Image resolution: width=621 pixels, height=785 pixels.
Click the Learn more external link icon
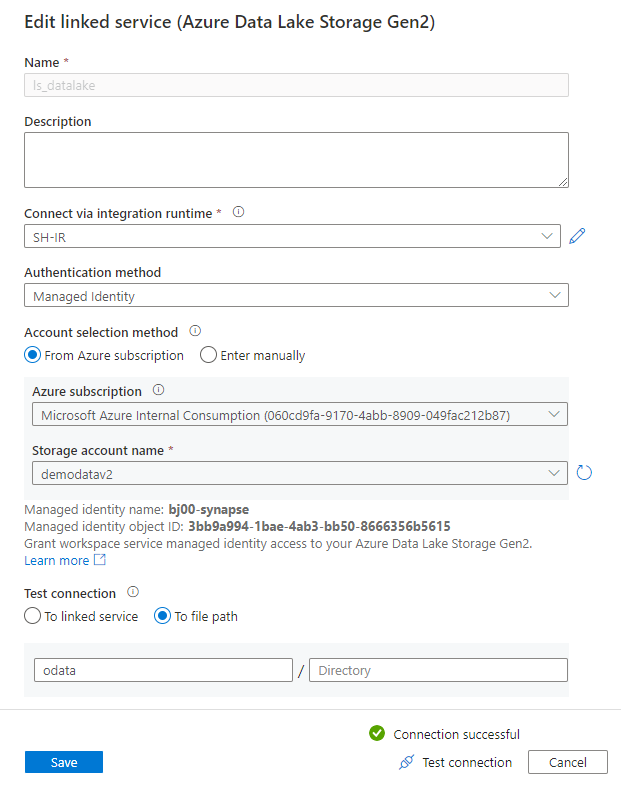pyautogui.click(x=99, y=560)
